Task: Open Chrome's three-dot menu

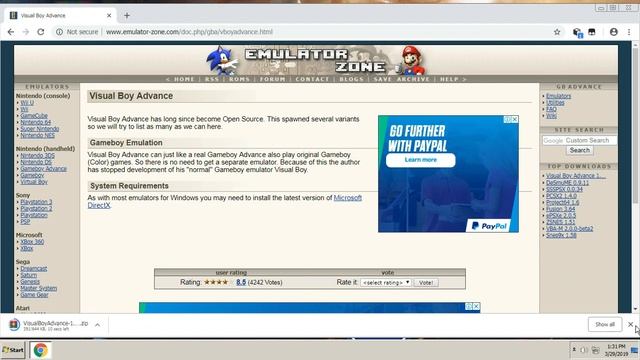Action: click(x=629, y=32)
